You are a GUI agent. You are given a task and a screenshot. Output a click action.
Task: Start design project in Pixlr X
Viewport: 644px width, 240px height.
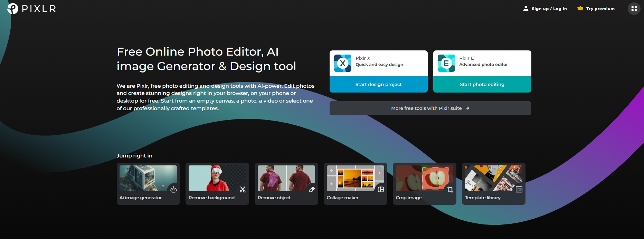click(x=379, y=85)
